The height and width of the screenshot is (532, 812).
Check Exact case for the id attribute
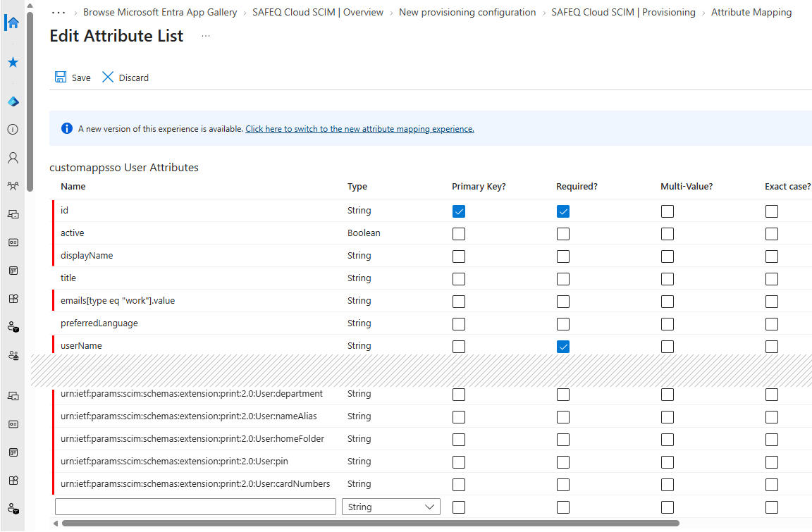click(772, 211)
